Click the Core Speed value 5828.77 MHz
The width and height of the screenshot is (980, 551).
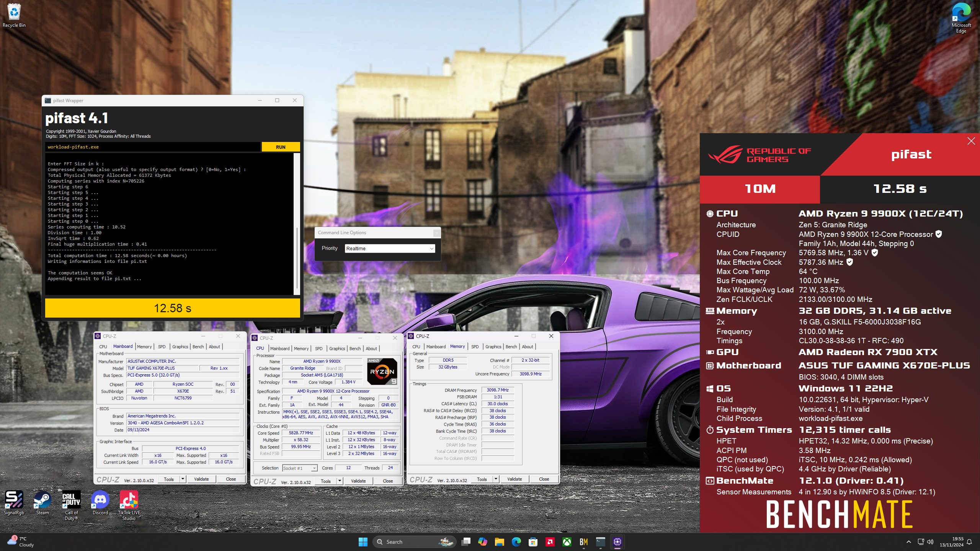[301, 433]
